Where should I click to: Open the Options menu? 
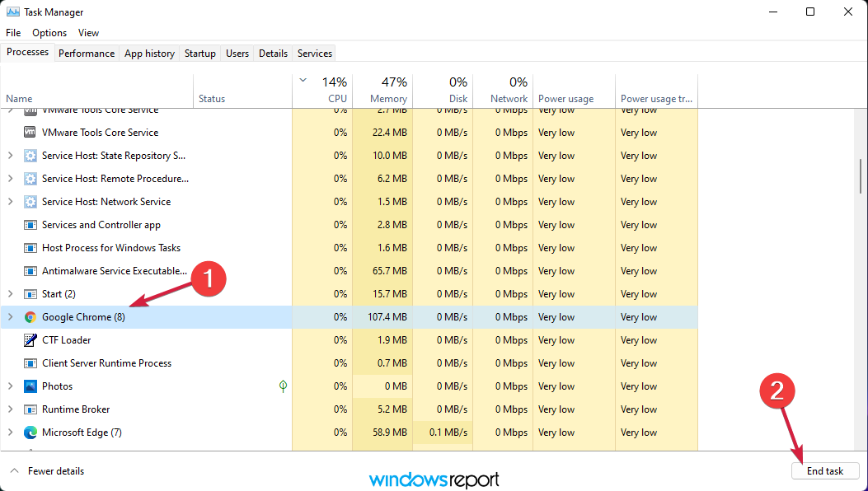point(49,33)
